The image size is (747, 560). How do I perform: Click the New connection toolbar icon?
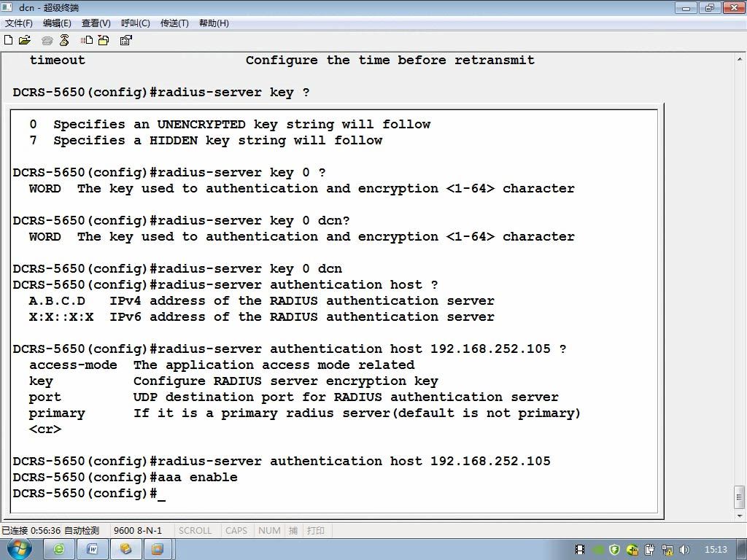coord(8,40)
